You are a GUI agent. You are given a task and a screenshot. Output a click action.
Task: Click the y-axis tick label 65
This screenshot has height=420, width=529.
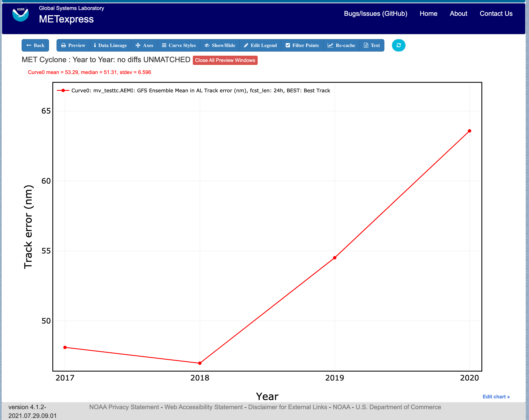[x=46, y=111]
